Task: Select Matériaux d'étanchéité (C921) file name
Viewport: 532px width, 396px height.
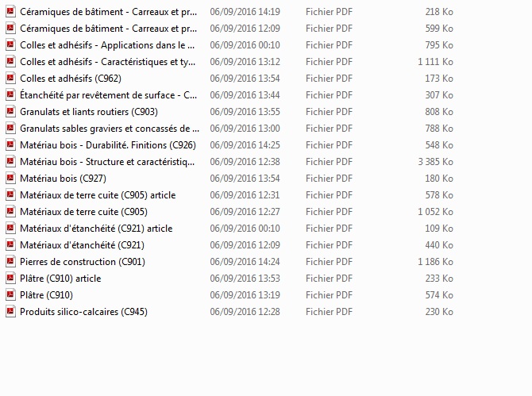Action: point(82,245)
